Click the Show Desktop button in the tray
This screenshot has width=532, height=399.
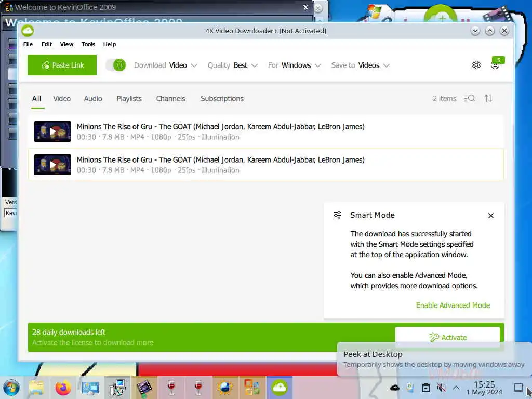coord(518,388)
